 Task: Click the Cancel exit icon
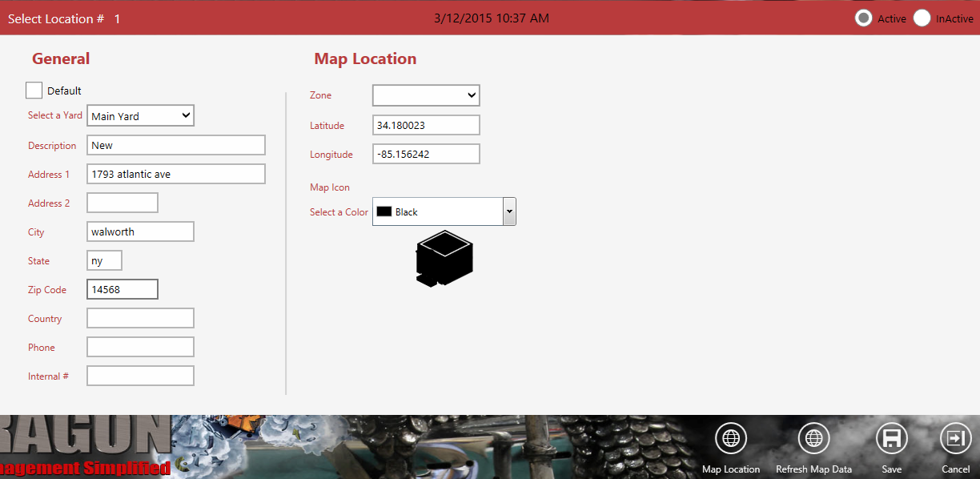(x=955, y=438)
